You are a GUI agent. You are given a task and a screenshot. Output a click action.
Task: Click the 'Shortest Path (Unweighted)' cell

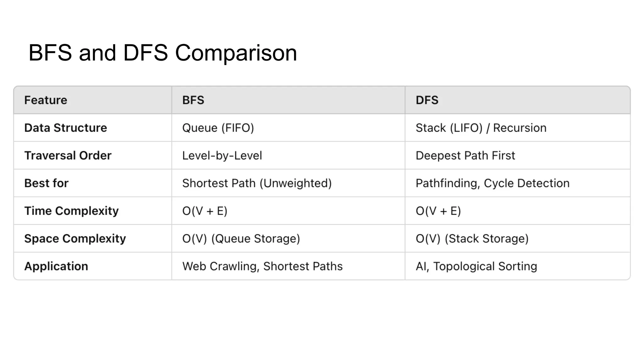click(257, 183)
